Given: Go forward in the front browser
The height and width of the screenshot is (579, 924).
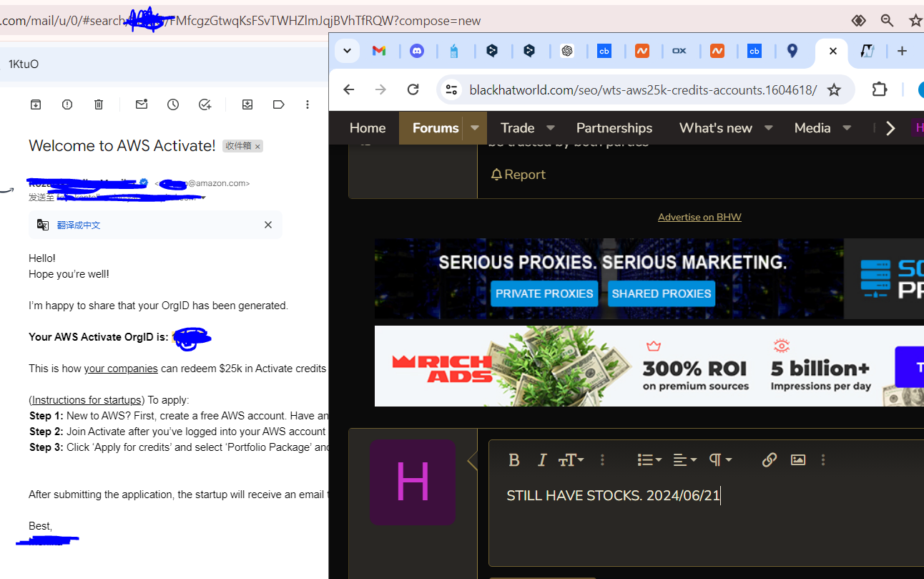Looking at the screenshot, I should pyautogui.click(x=380, y=89).
